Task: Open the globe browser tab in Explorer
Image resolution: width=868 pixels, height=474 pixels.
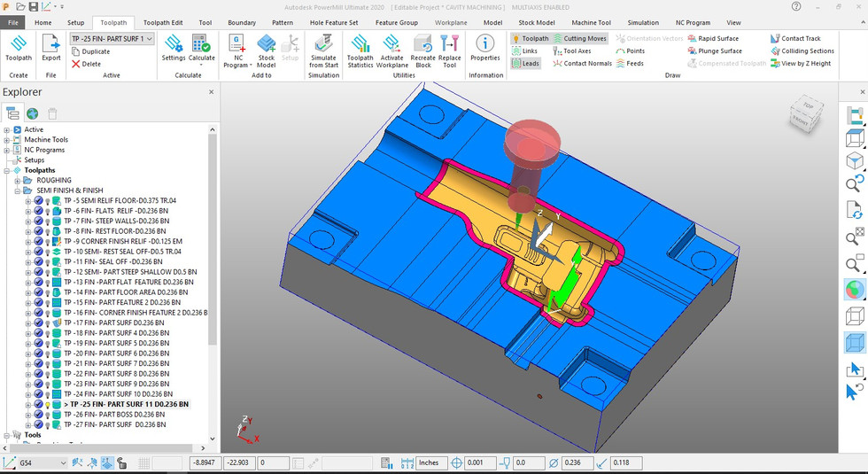Action: (x=33, y=113)
